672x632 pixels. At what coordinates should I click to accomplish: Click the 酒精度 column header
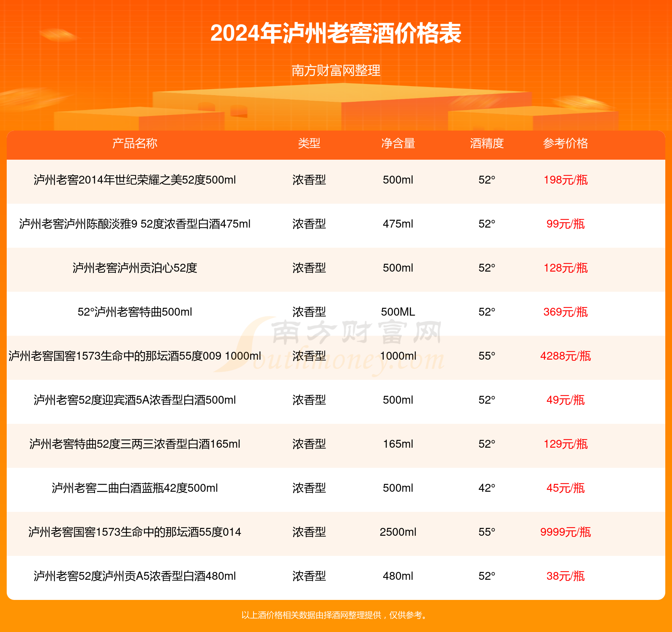[487, 143]
